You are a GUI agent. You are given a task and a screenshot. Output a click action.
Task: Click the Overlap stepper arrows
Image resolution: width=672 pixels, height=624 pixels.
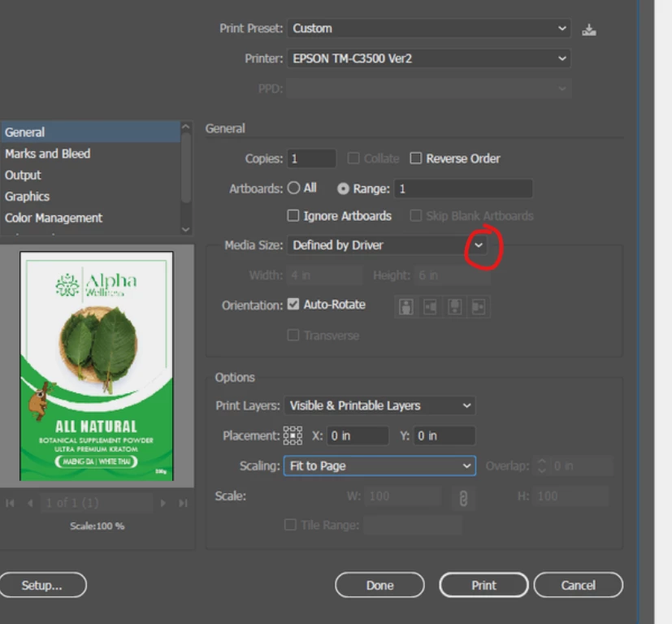542,466
